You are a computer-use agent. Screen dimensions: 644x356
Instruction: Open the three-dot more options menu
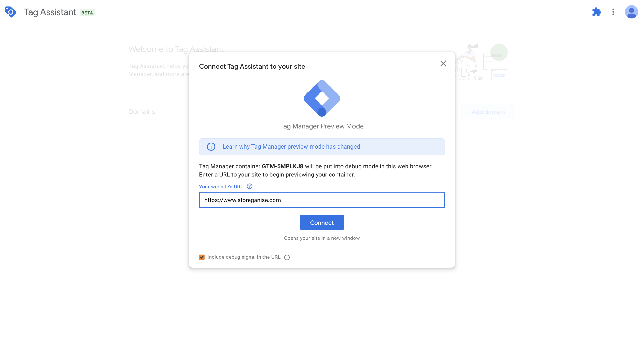[x=613, y=12]
